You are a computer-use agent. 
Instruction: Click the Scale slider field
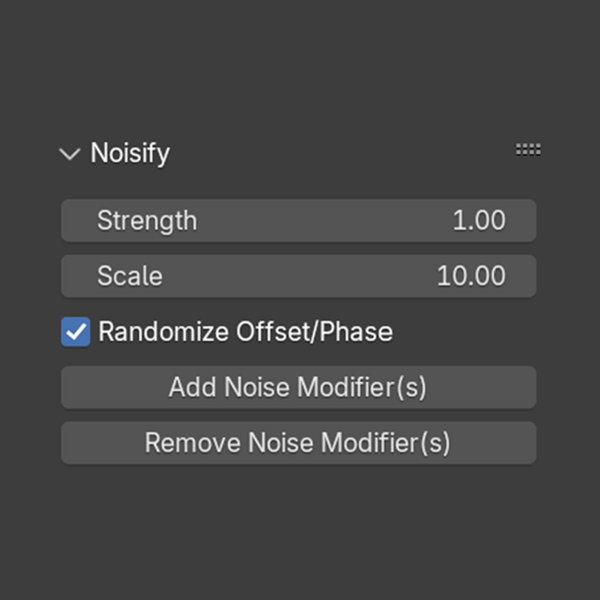[x=298, y=276]
